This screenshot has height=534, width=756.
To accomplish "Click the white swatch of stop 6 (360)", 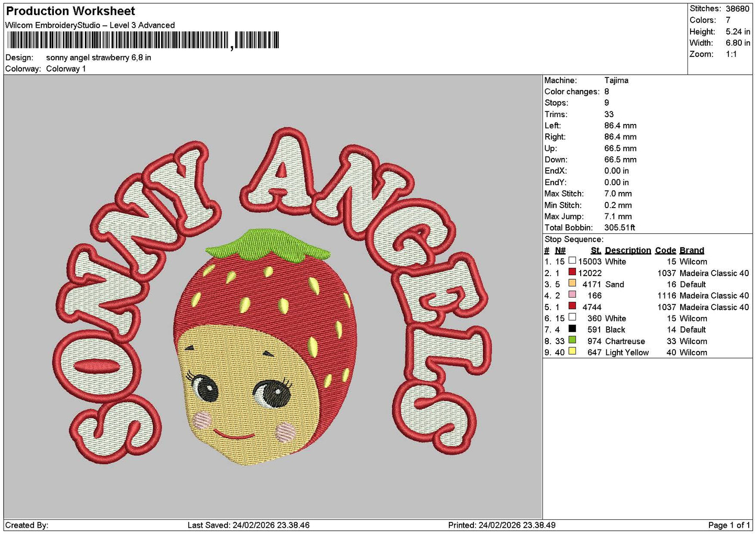I will tap(572, 317).
